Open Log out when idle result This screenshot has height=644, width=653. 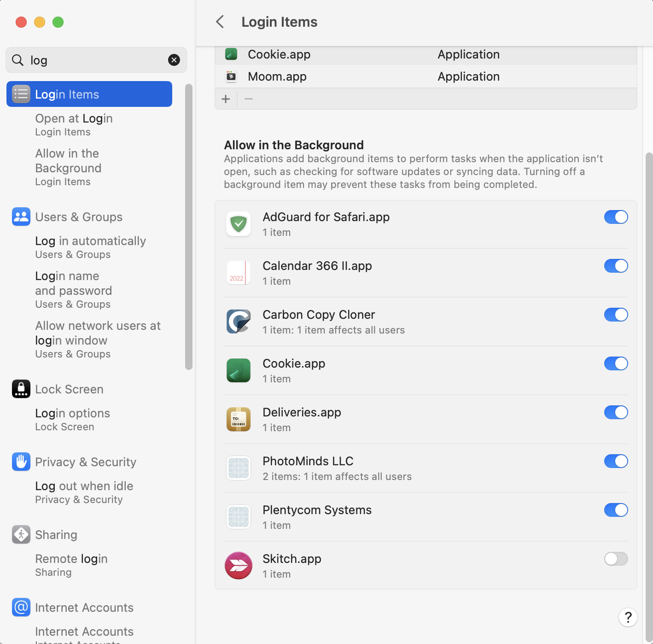[84, 492]
